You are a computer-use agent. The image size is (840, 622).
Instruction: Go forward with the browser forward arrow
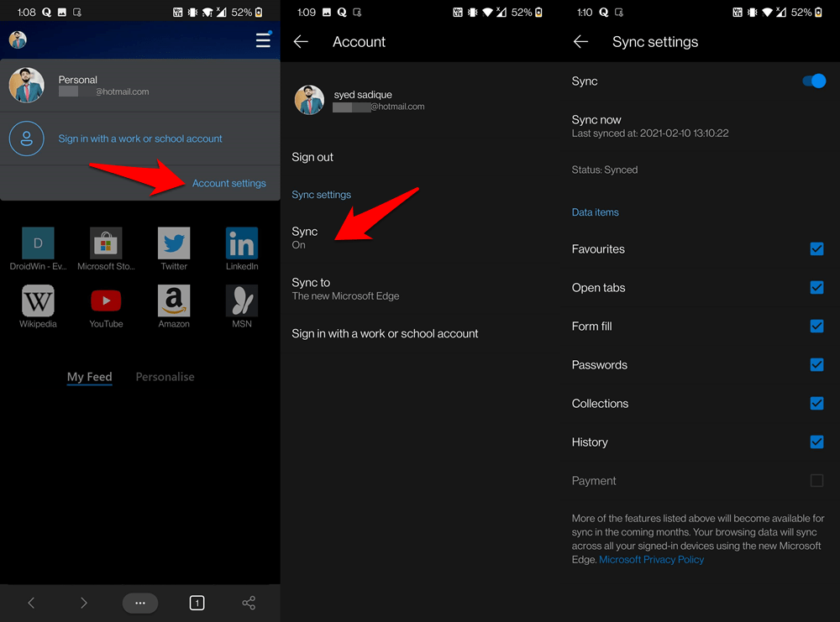83,604
